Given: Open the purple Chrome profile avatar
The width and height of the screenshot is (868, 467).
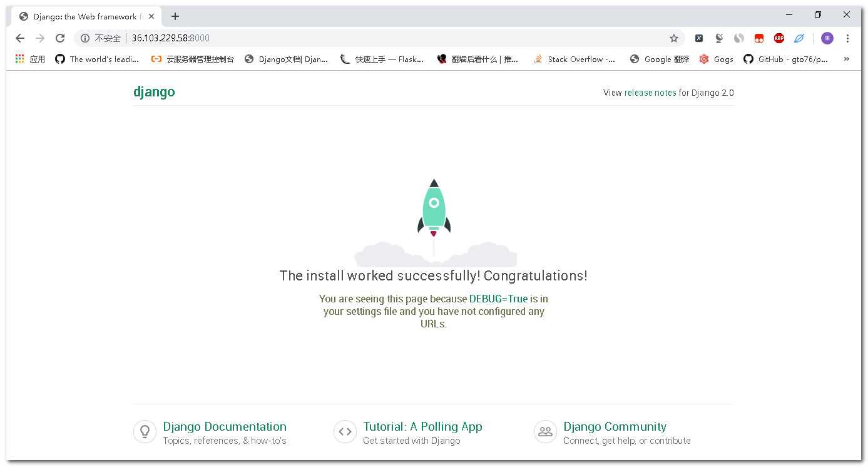Looking at the screenshot, I should click(827, 38).
